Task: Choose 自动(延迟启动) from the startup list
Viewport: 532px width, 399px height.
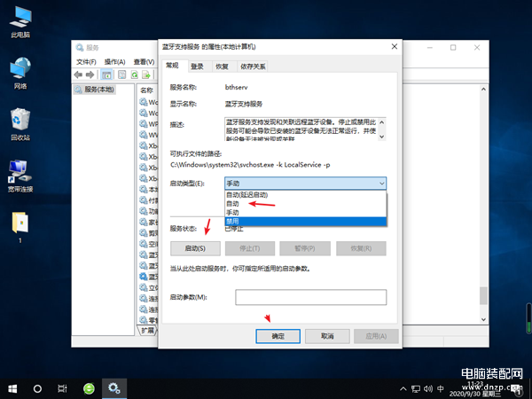Action: 305,195
